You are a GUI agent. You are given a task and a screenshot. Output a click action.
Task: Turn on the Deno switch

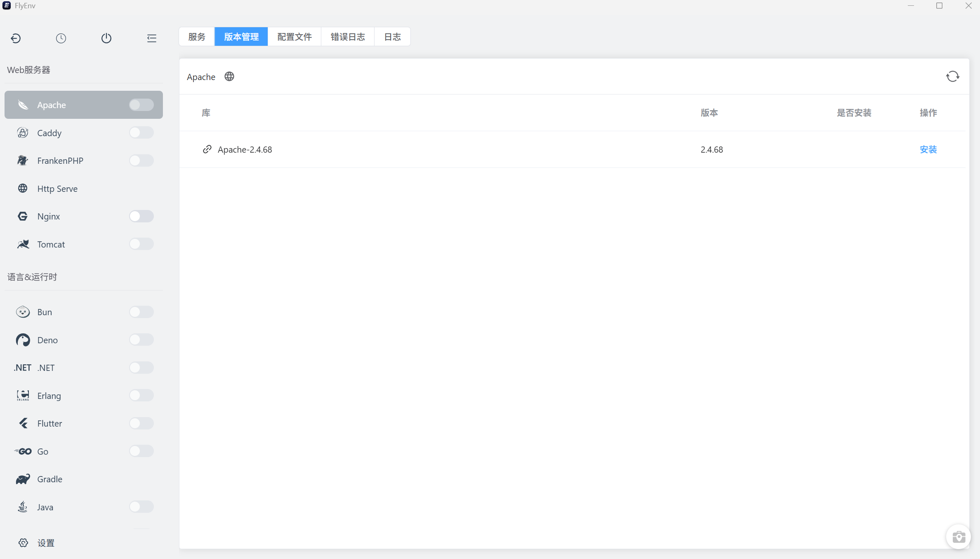tap(141, 340)
